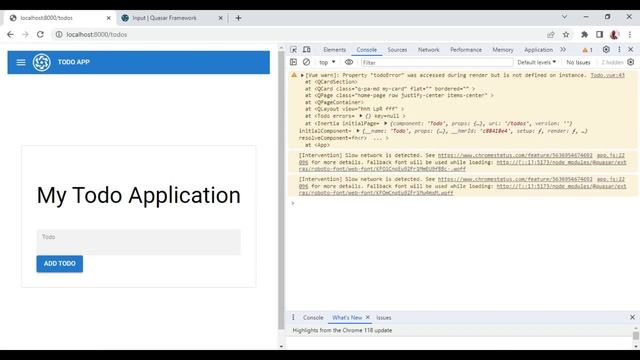Close the localhost:8000/todos tab
This screenshot has width=640, height=360.
[109, 18]
